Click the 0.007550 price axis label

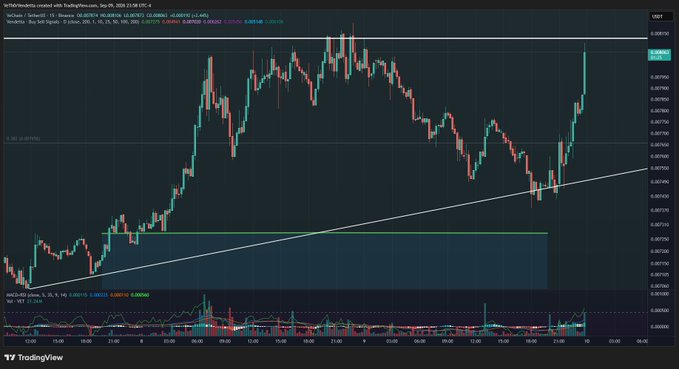click(x=660, y=168)
